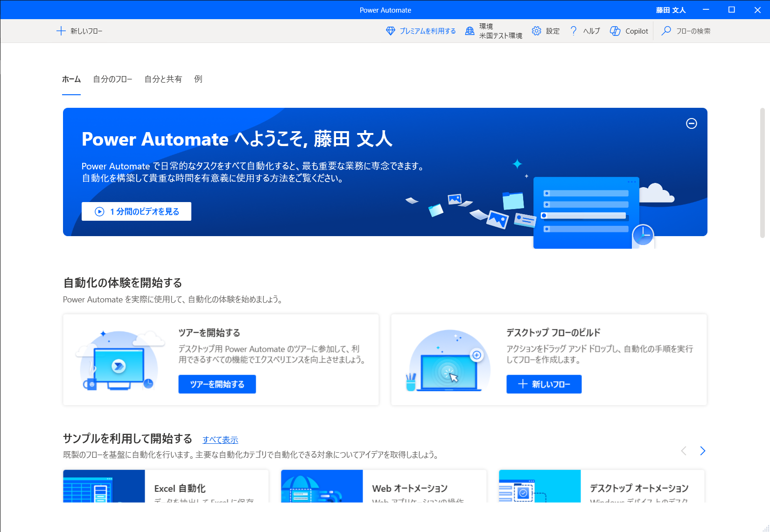
Task: Collapse the welcome banner with the minus icon
Action: point(692,124)
